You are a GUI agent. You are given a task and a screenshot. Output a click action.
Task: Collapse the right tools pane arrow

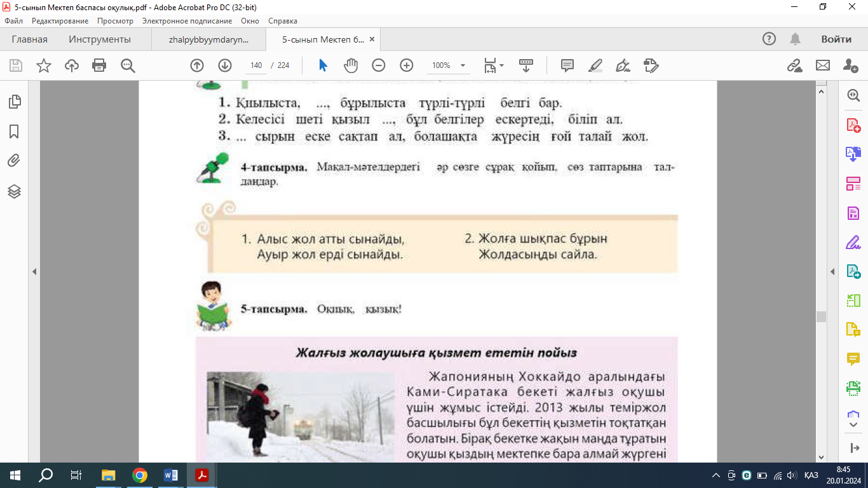[x=833, y=272]
